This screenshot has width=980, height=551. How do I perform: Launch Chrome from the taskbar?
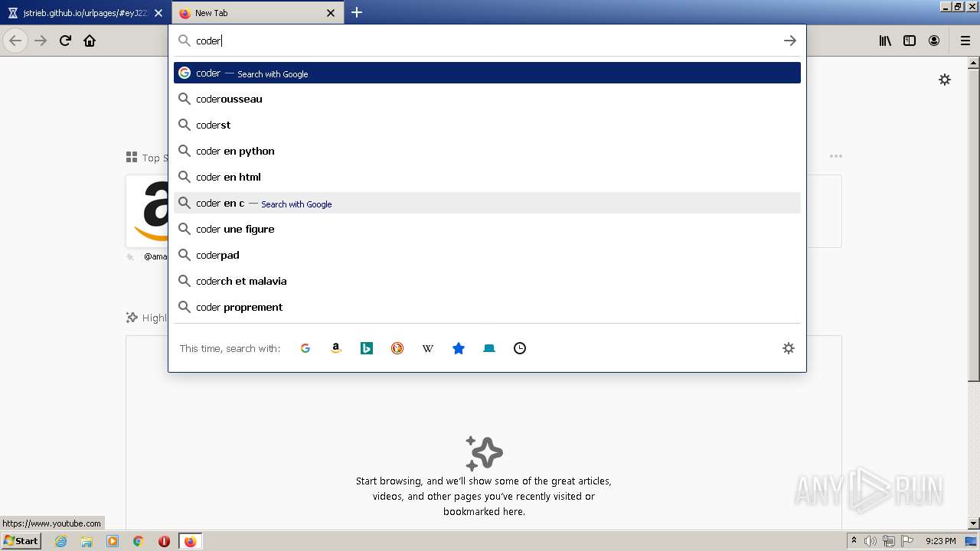click(x=139, y=541)
